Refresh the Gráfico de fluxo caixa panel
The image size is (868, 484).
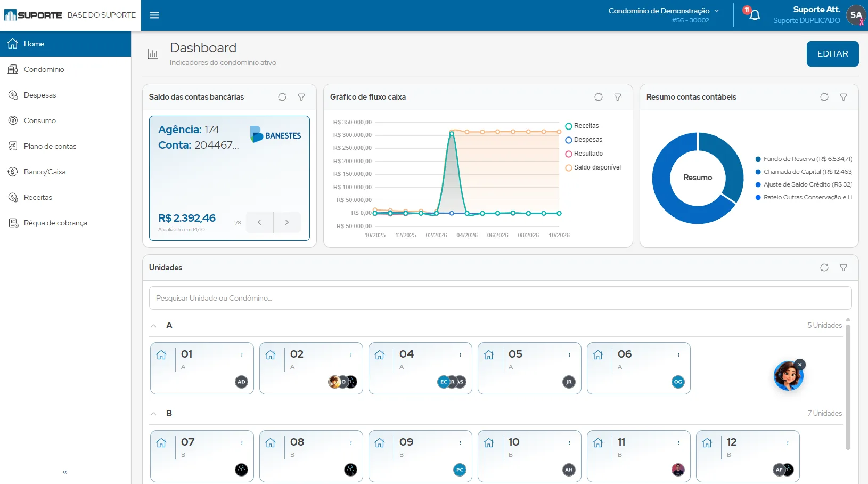point(599,97)
